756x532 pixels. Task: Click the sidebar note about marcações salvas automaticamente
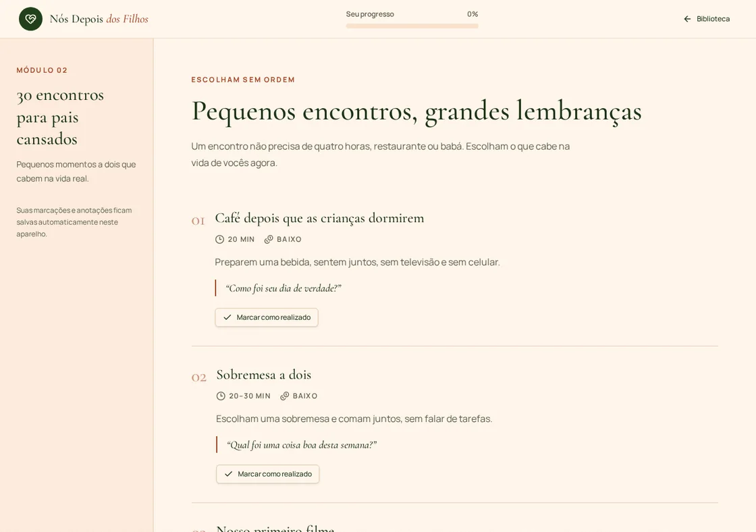[x=74, y=222]
